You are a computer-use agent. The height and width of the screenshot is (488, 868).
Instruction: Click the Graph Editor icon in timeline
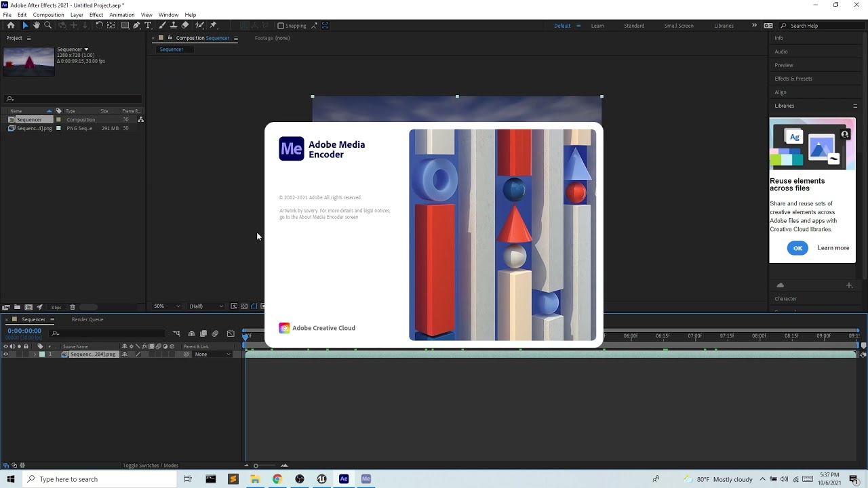(x=231, y=333)
